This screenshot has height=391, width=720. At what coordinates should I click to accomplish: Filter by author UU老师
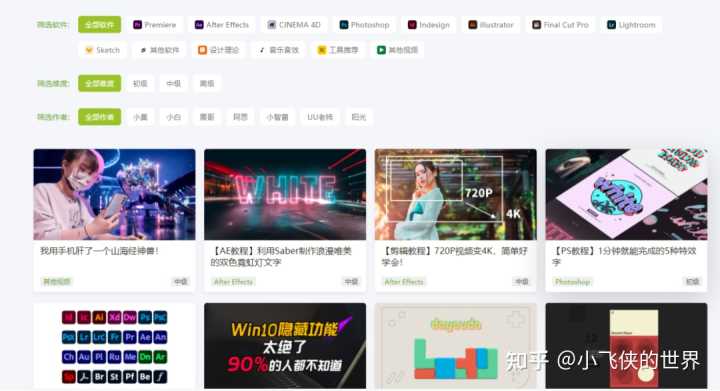pyautogui.click(x=320, y=117)
